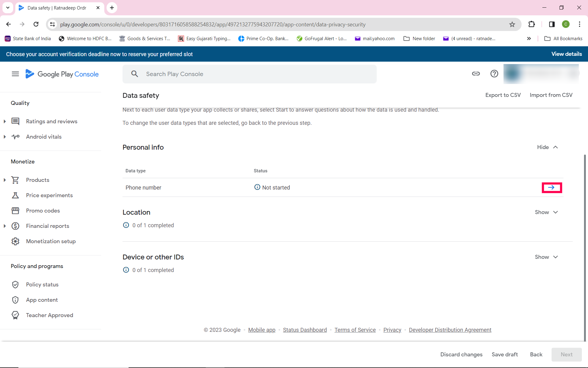Click the Save draft button
588x368 pixels.
click(x=504, y=355)
